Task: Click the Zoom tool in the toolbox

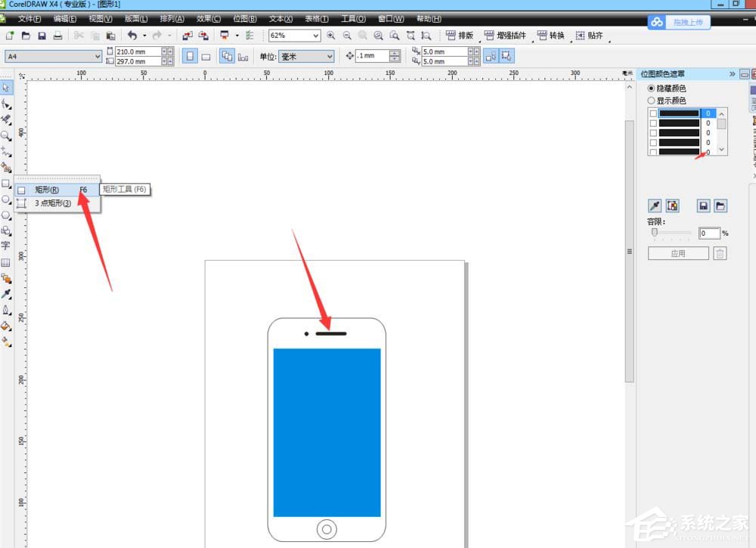Action: 6,135
